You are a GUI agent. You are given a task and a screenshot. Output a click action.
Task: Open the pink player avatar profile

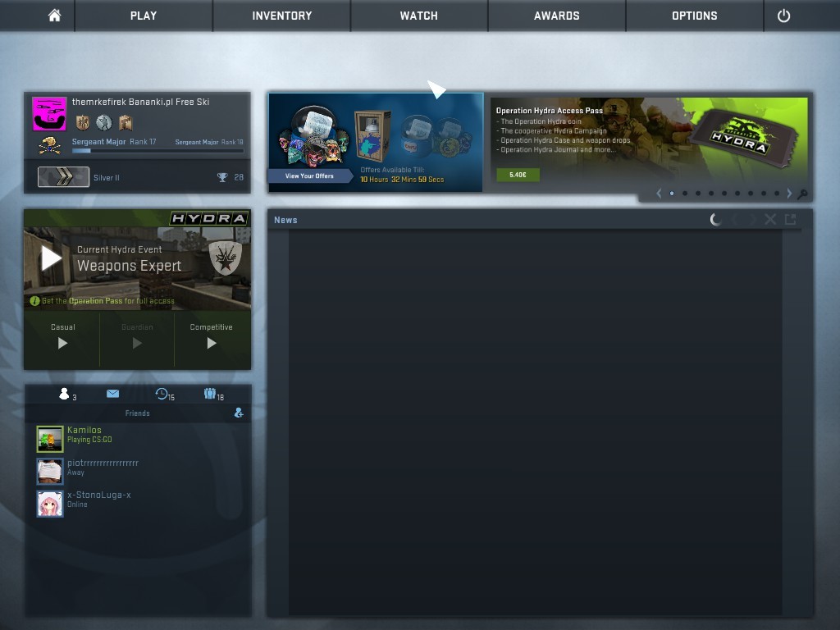tap(49, 113)
